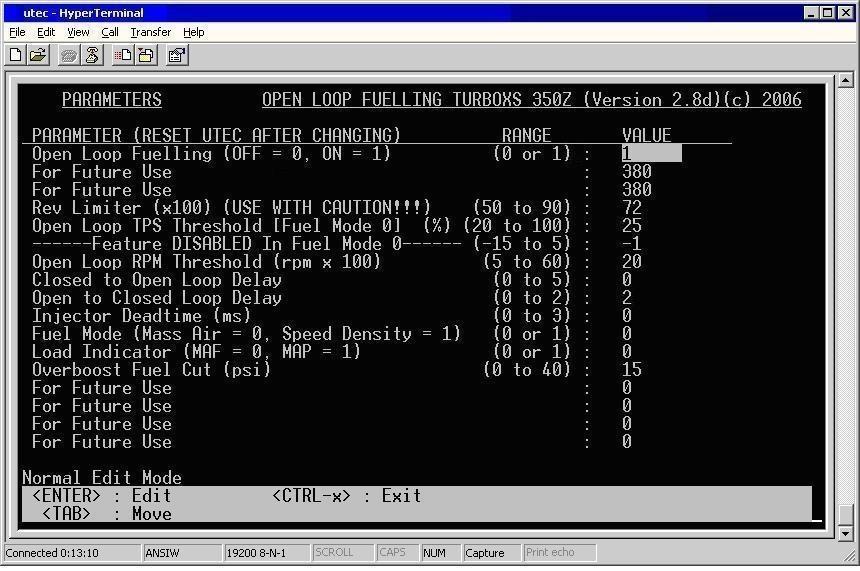Image resolution: width=860 pixels, height=571 pixels.
Task: Open the Edit menu
Action: pos(46,32)
